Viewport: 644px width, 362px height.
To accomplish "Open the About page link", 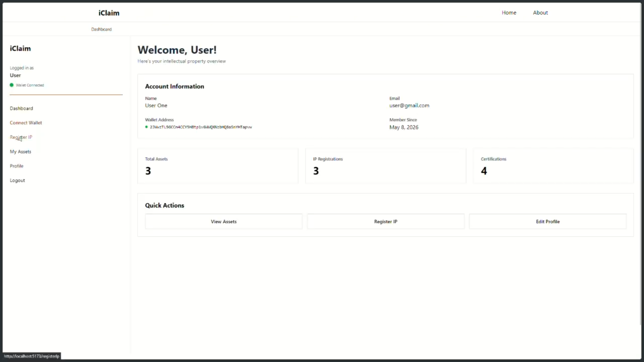I will [540, 13].
